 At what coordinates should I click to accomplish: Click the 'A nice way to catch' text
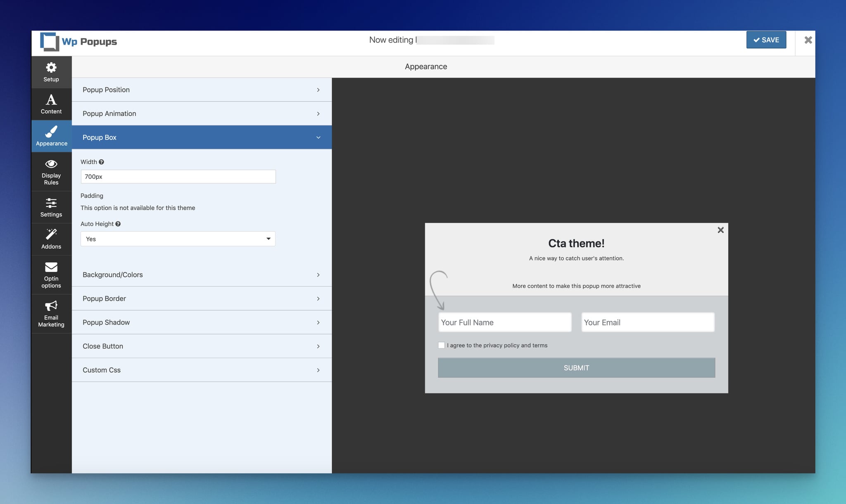coord(576,258)
